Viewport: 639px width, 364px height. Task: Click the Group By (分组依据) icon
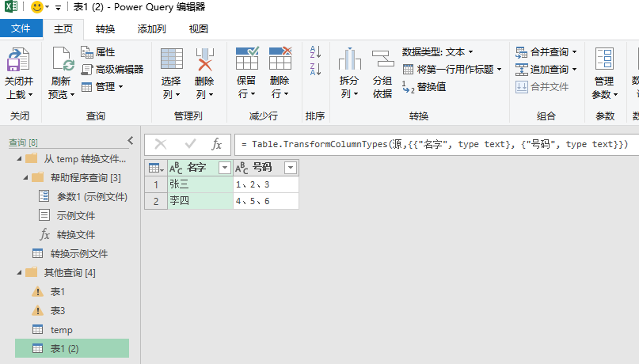click(x=382, y=59)
